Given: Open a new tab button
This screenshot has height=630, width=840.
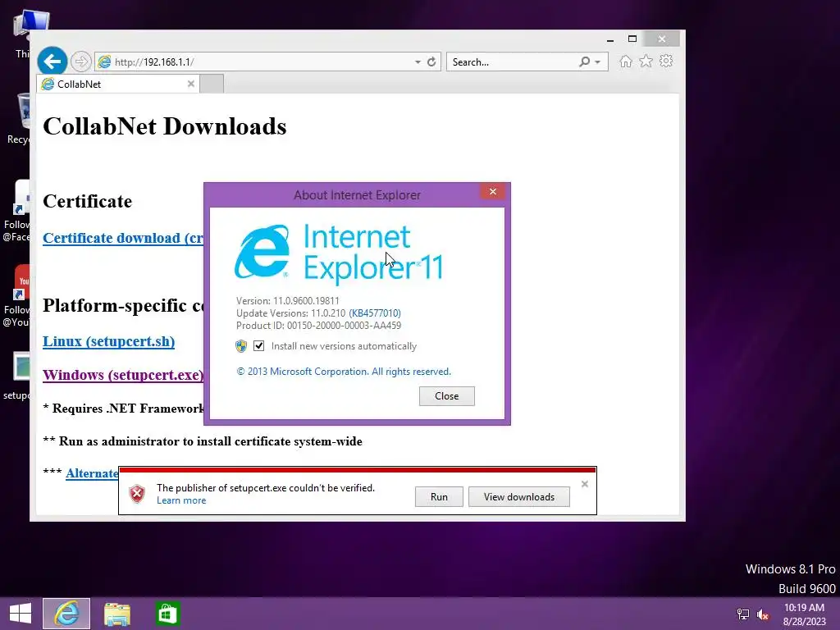Looking at the screenshot, I should pyautogui.click(x=212, y=84).
